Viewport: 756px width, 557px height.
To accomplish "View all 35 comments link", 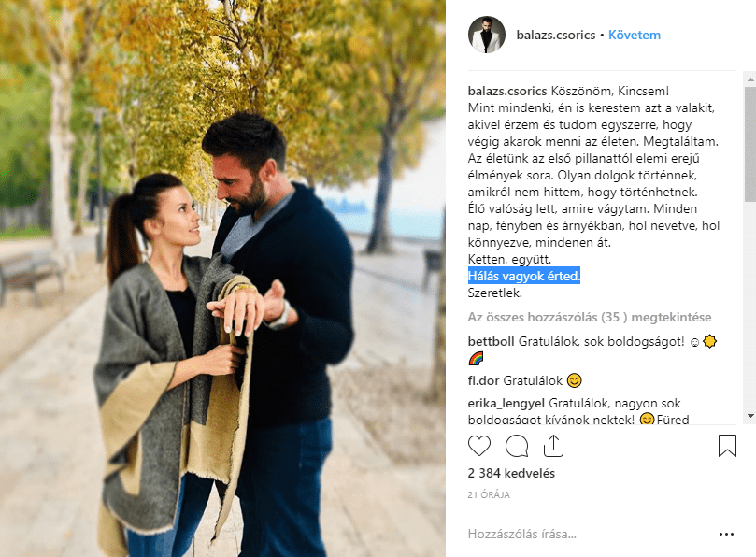I will 589,318.
